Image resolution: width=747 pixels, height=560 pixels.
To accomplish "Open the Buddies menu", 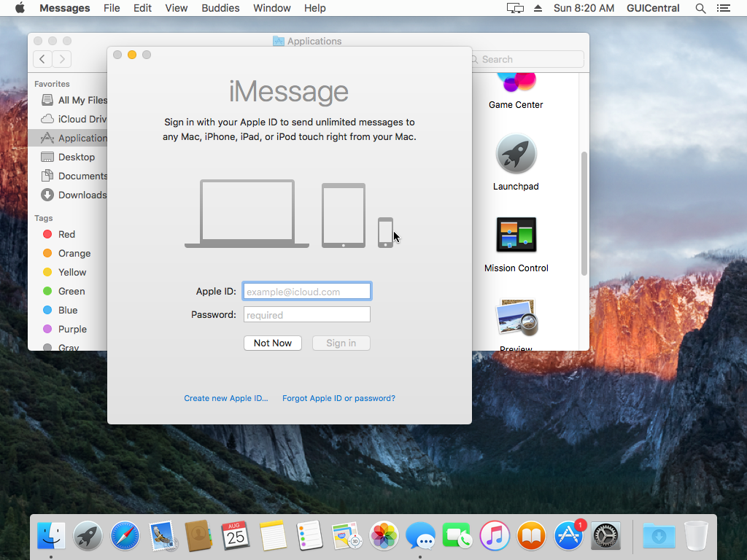I will click(x=220, y=8).
